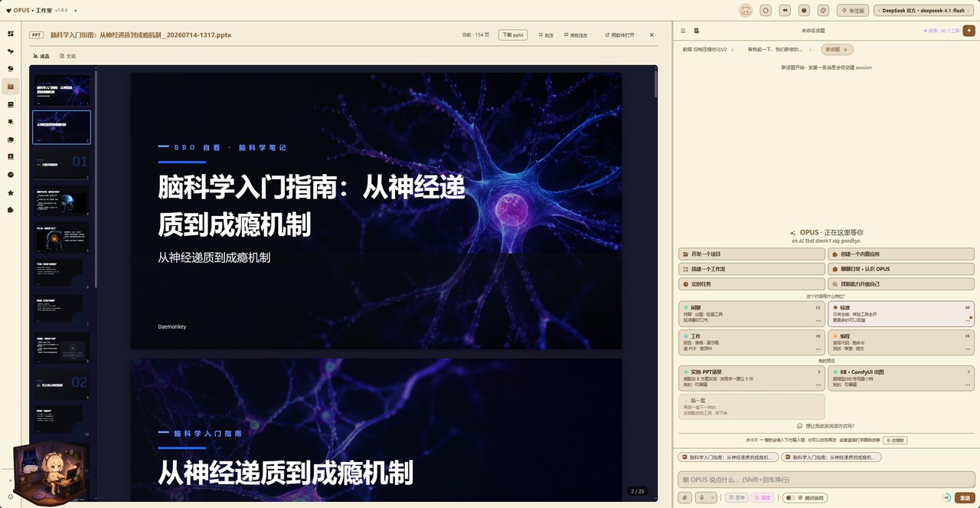The image size is (980, 508).
Task: Open the palette theme icon in top bar
Action: [x=823, y=10]
